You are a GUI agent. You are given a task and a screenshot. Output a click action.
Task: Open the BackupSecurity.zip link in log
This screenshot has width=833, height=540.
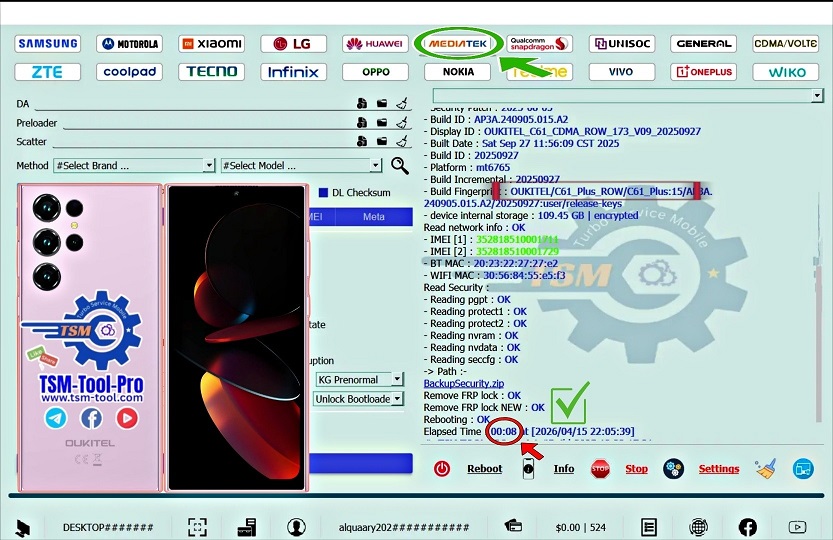[463, 383]
